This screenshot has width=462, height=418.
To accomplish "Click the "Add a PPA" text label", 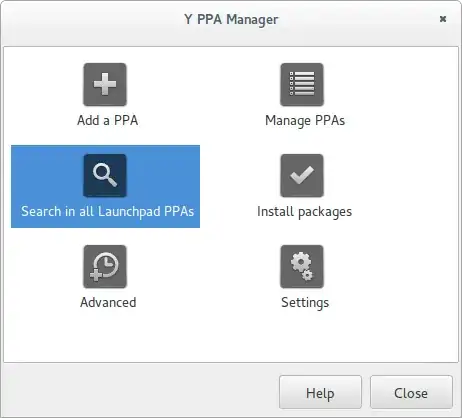I will (108, 120).
